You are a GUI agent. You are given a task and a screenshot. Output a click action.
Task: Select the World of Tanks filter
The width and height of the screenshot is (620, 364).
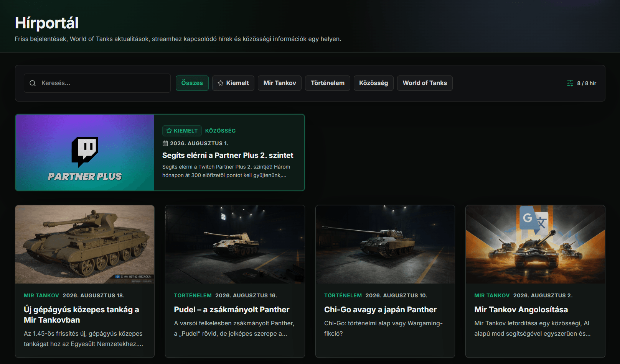pyautogui.click(x=425, y=83)
